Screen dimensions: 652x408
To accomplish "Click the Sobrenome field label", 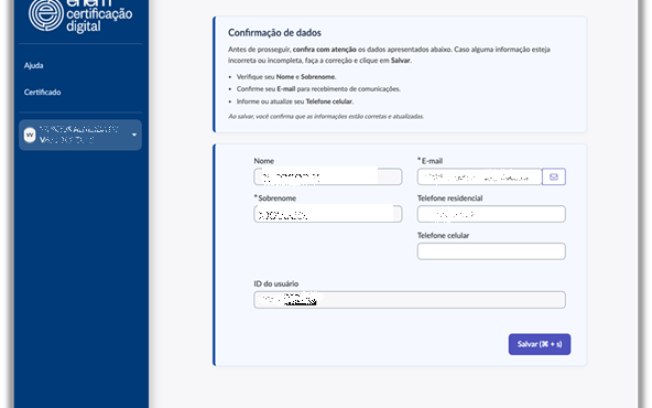I will 275,198.
